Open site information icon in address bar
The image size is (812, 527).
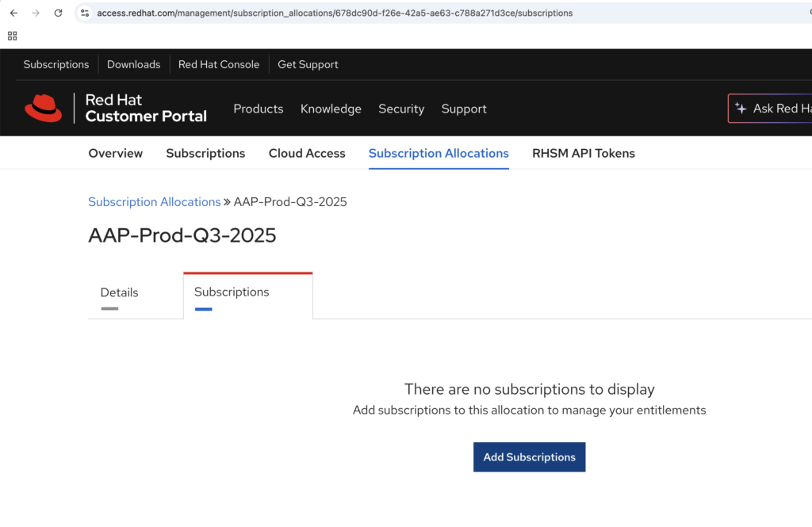(x=85, y=13)
